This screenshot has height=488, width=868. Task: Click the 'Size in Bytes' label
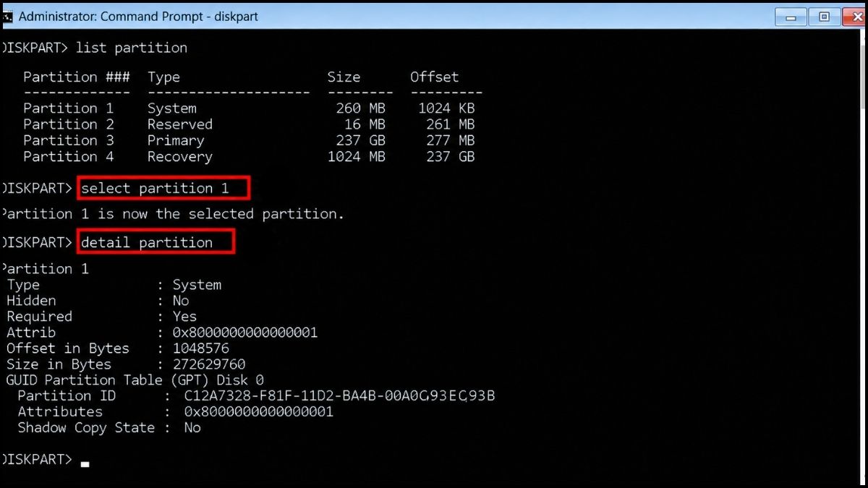click(59, 364)
